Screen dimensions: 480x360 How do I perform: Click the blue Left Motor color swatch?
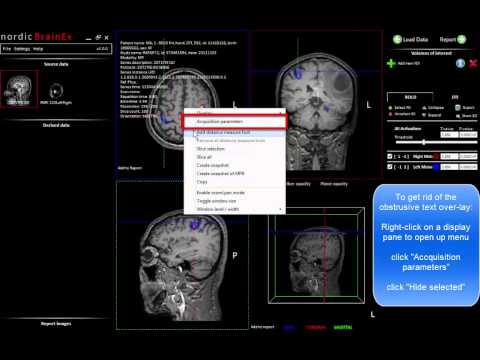tap(436, 167)
